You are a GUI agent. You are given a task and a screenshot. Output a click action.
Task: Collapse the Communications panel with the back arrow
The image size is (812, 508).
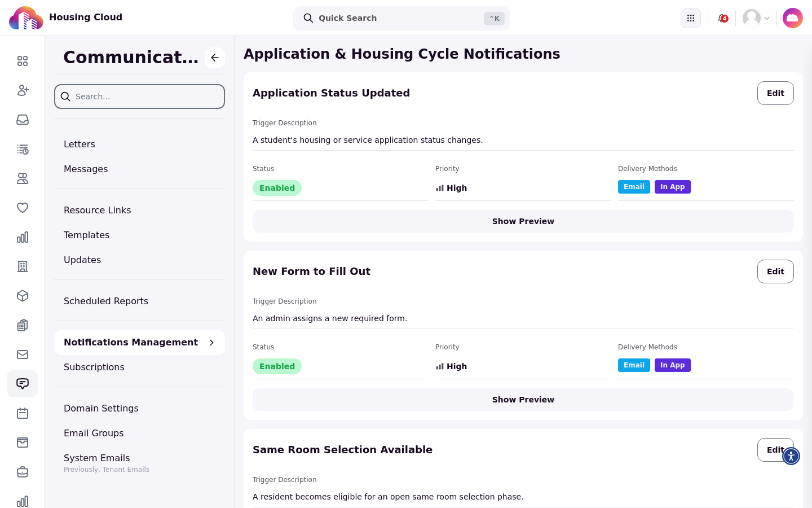[x=215, y=58]
